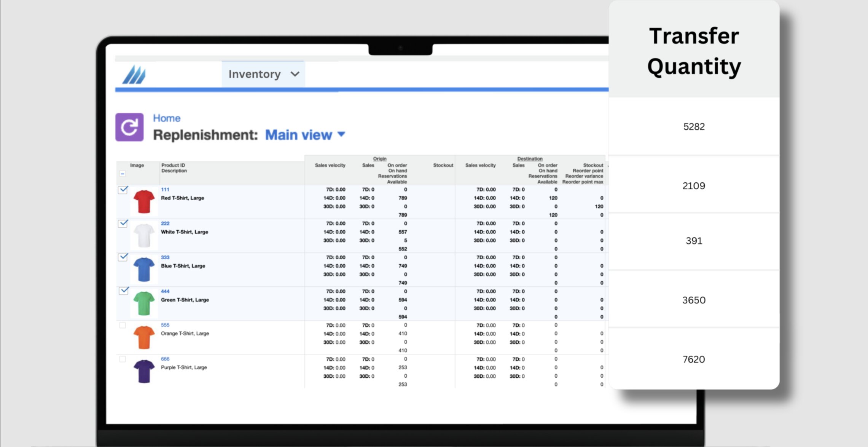868x447 pixels.
Task: Toggle the select-all checkbox in header
Action: click(x=123, y=174)
